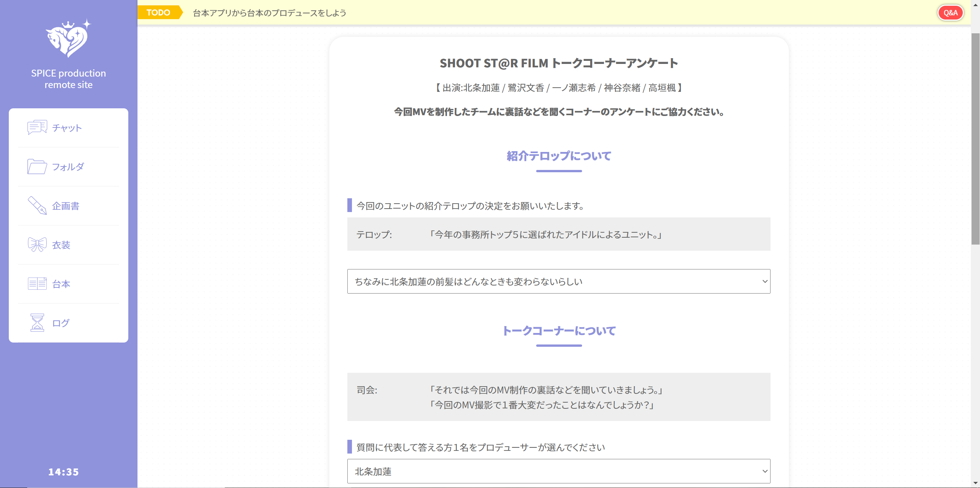Screen dimensions: 980x488
Task: Click the SPICE production remote site title
Action: 69,79
